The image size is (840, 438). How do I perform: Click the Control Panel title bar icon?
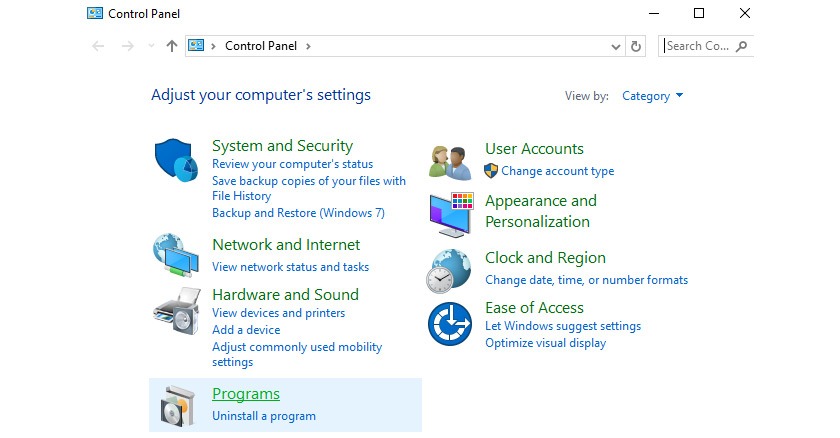(x=95, y=13)
